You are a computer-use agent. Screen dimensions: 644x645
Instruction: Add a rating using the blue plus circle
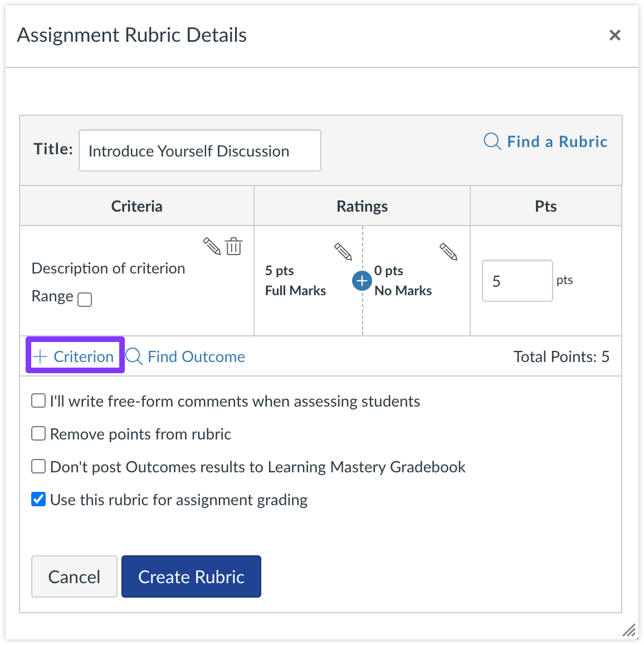pyautogui.click(x=362, y=281)
